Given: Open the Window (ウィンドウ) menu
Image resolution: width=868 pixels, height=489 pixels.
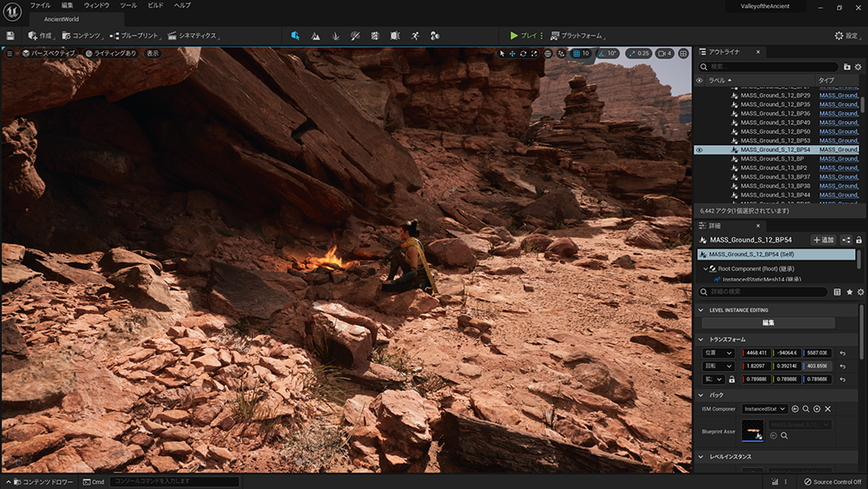Looking at the screenshot, I should click(x=96, y=5).
